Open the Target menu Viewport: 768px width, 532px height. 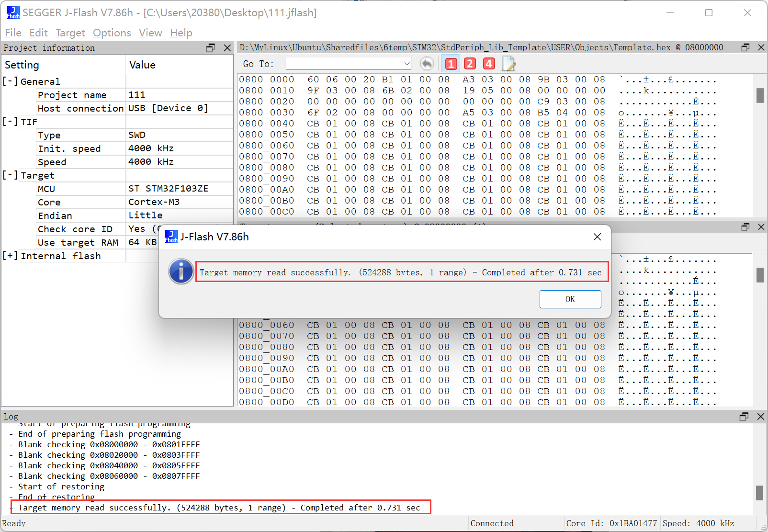70,33
